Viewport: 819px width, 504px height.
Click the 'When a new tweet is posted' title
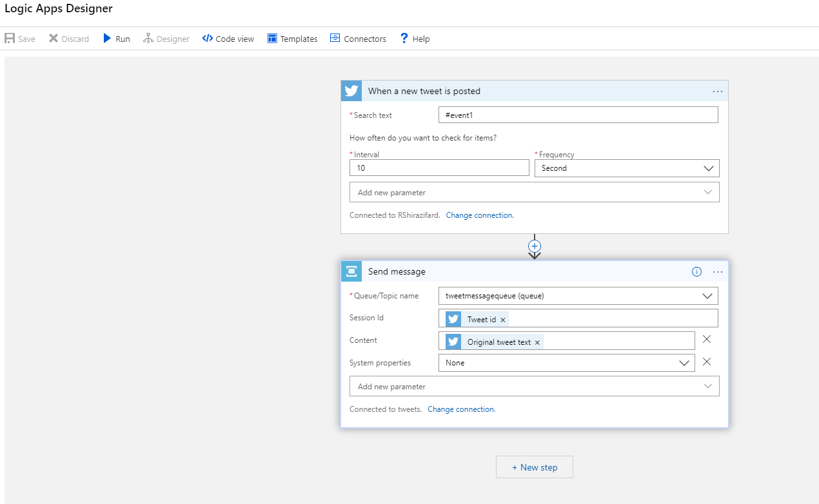click(424, 91)
